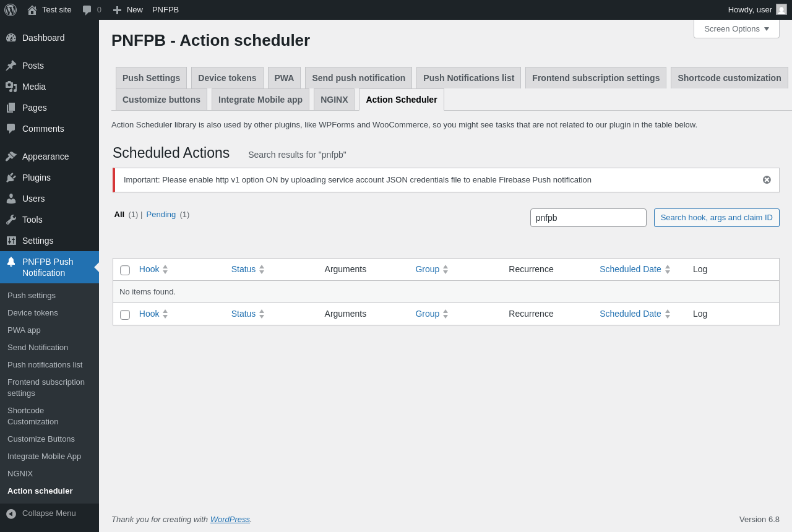This screenshot has height=532, width=792.
Task: Click the Dashboard gauge icon
Action: pyautogui.click(x=11, y=38)
